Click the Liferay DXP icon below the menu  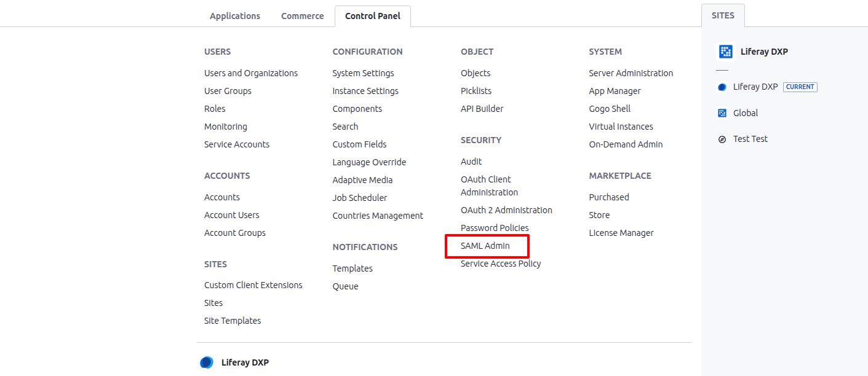point(207,362)
